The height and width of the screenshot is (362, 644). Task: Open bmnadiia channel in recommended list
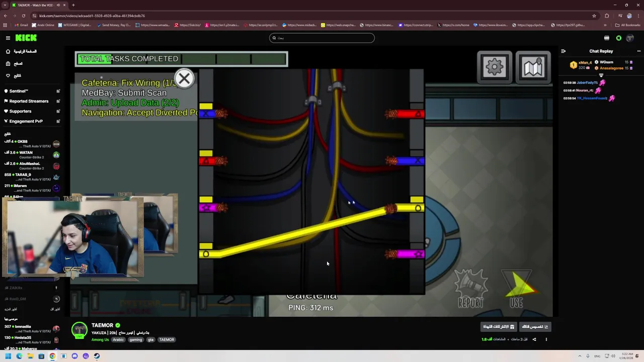(31, 329)
